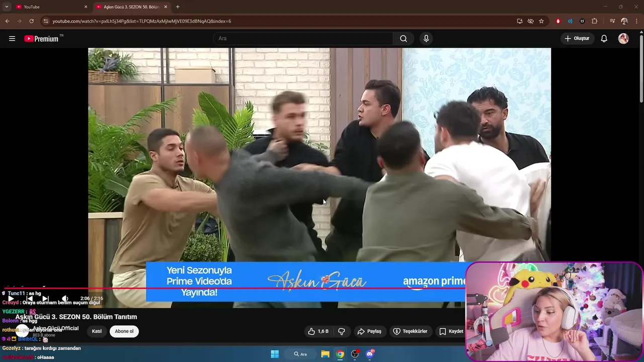Viewport: 644px width, 362px height.
Task: Open Chrome from the taskbar
Action: (340, 354)
